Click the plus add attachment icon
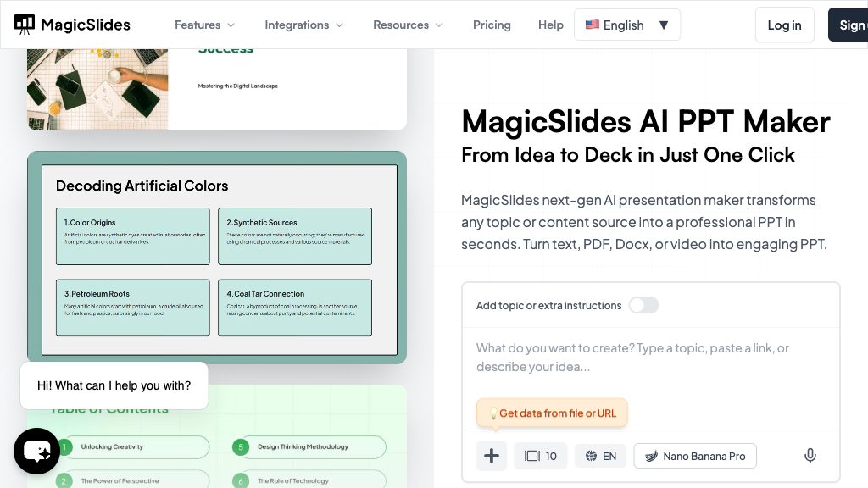This screenshot has height=488, width=868. (492, 456)
